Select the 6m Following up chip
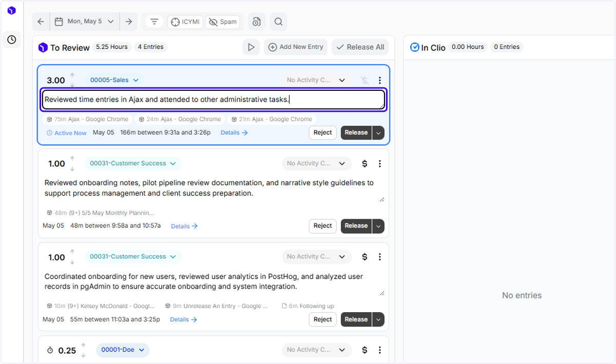The width and height of the screenshot is (616, 364). click(x=308, y=306)
